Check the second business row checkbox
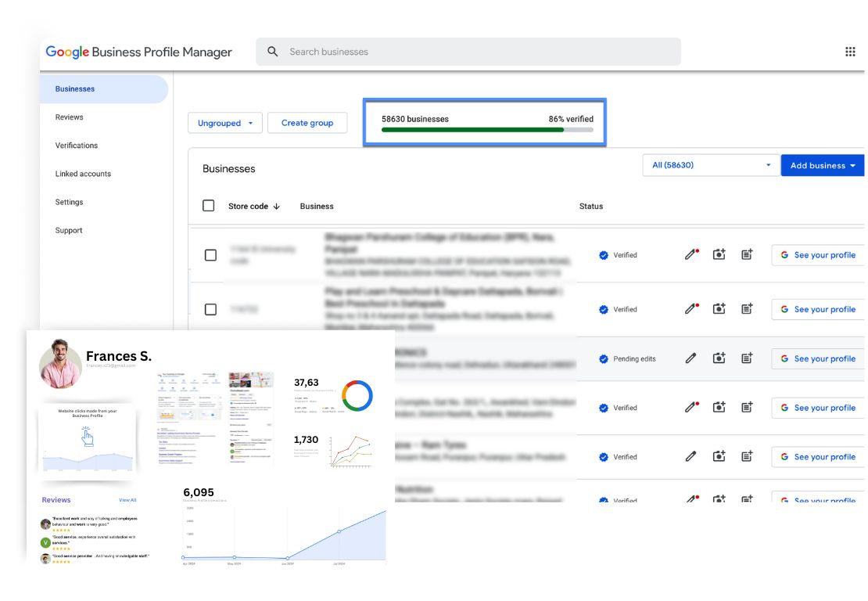Viewport: 868px width, 601px height. (210, 309)
